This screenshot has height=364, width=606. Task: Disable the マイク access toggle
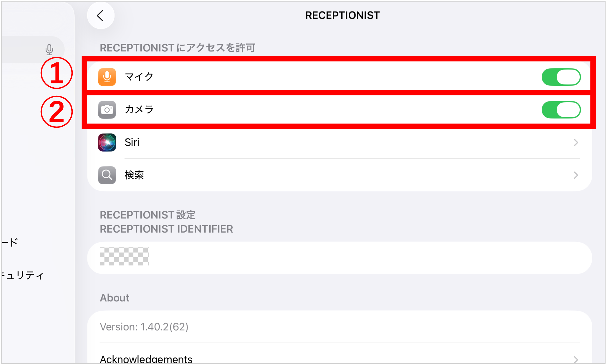click(561, 77)
